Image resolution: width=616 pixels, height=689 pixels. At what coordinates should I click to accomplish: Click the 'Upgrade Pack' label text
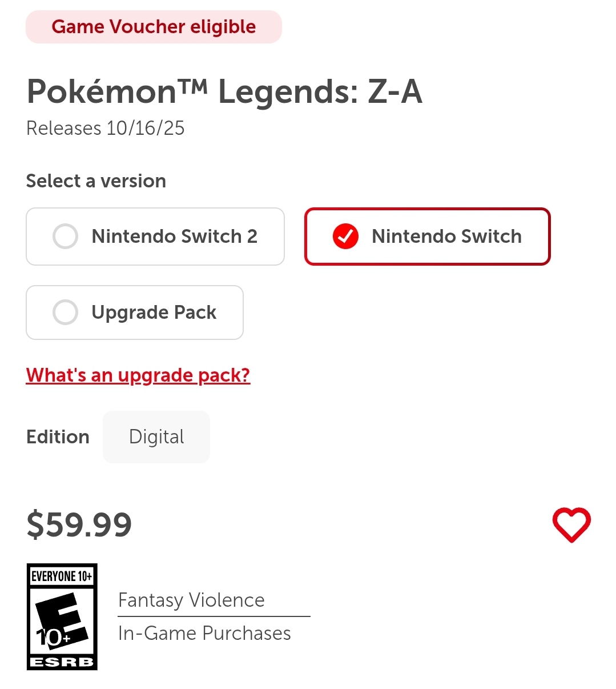click(x=154, y=313)
